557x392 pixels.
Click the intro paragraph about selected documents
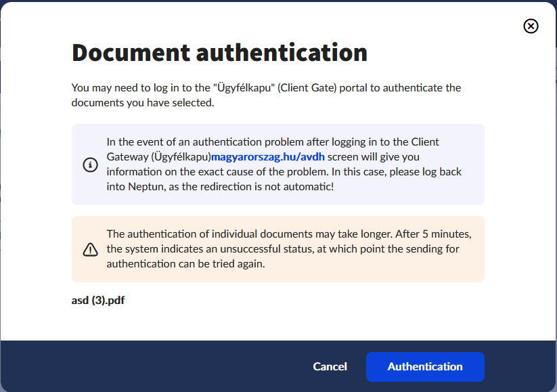(266, 95)
